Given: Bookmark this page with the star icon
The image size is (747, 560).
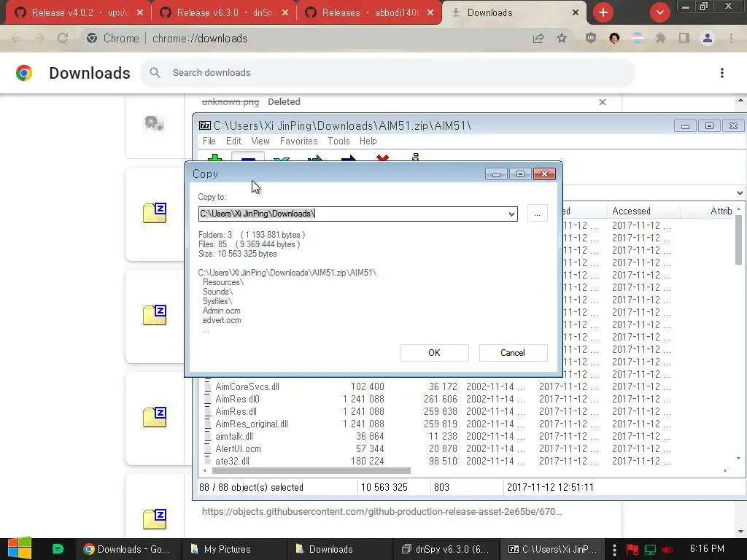Looking at the screenshot, I should pos(562,38).
